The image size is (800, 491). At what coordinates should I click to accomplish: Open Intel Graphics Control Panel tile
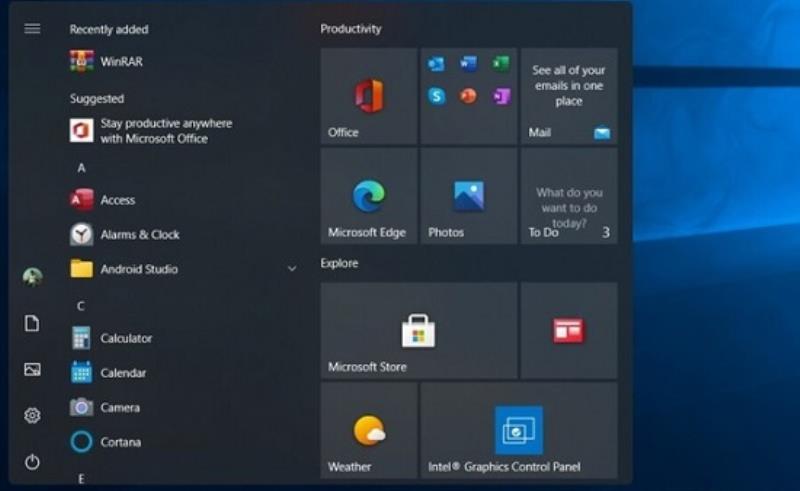(x=519, y=431)
